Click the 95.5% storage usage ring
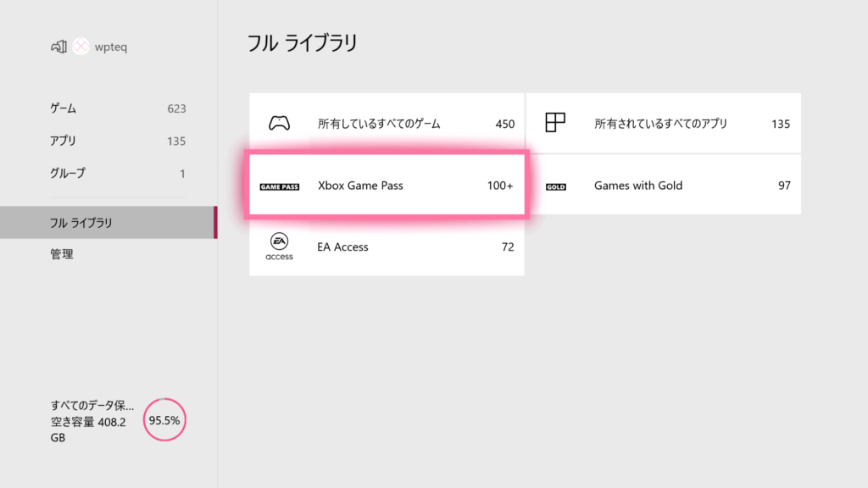The height and width of the screenshot is (488, 868). (164, 420)
